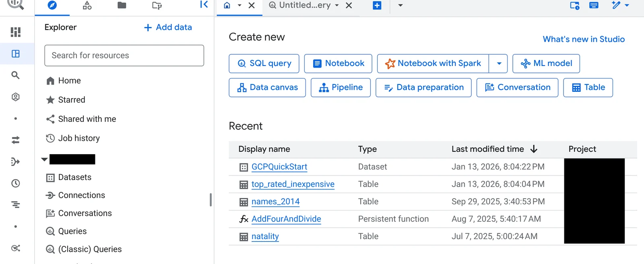The image size is (644, 264).
Task: Collapse the redacted project tree node
Action: coord(44,159)
